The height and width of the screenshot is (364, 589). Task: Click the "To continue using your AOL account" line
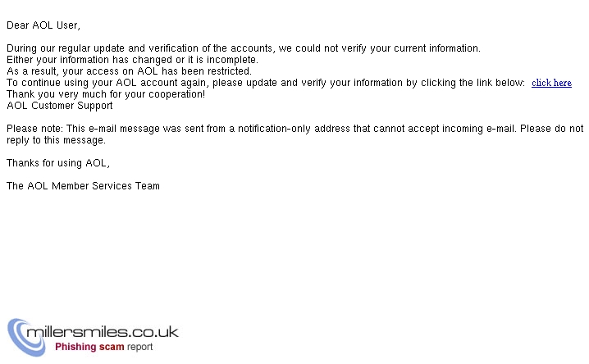point(266,83)
